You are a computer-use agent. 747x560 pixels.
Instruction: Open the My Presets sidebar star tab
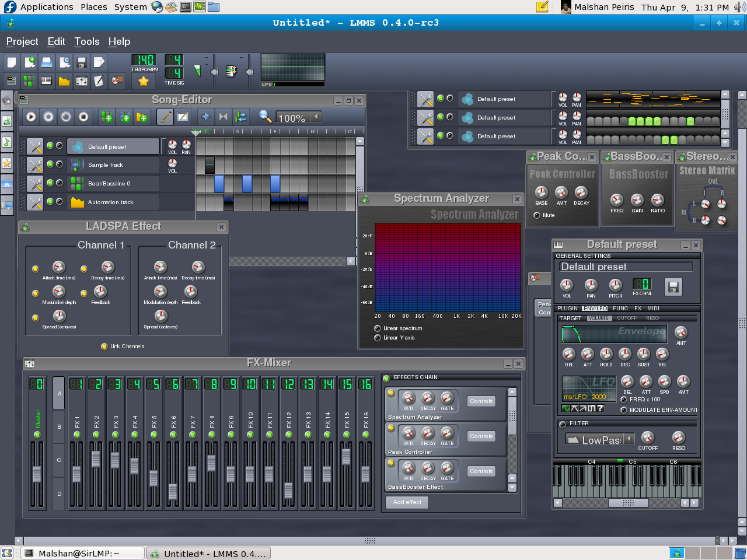pyautogui.click(x=7, y=163)
